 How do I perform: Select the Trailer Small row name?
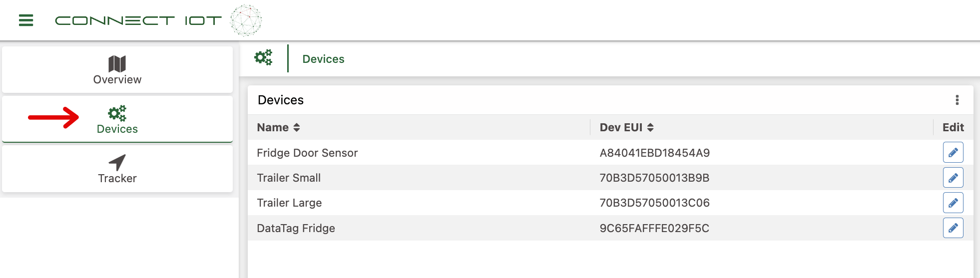click(x=289, y=178)
